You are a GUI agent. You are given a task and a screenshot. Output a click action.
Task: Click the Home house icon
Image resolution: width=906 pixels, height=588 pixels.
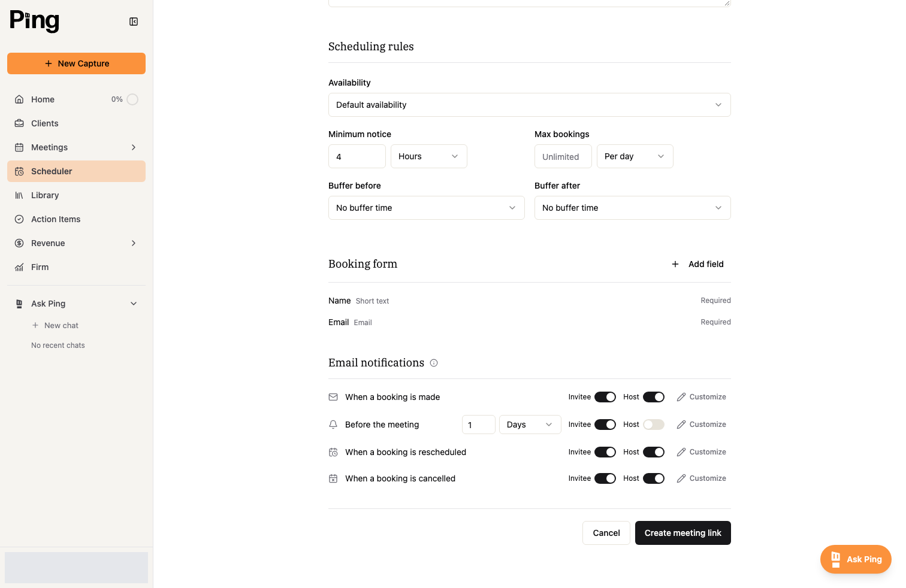(x=19, y=99)
